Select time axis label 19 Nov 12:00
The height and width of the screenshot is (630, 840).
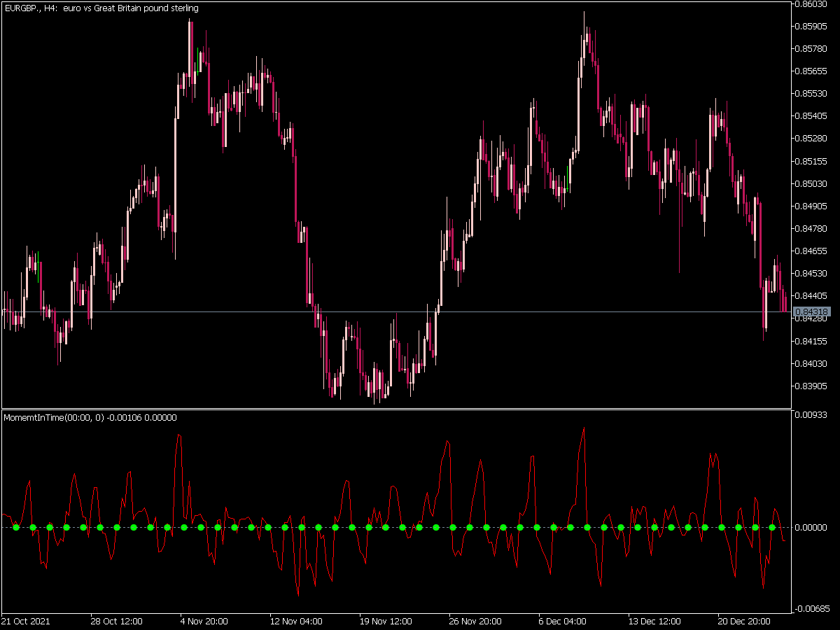point(386,622)
